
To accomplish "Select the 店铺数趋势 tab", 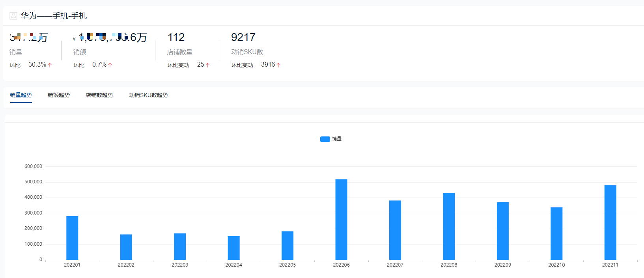I will coord(99,95).
